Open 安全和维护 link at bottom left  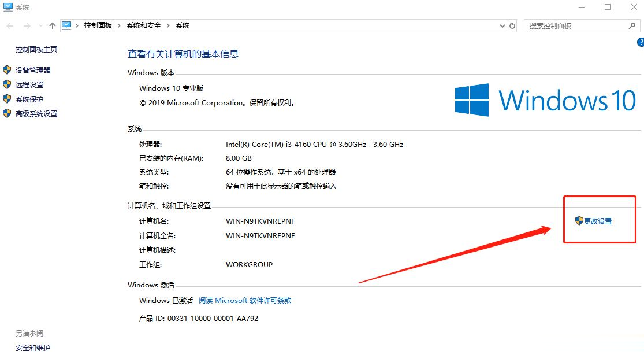coord(33,348)
